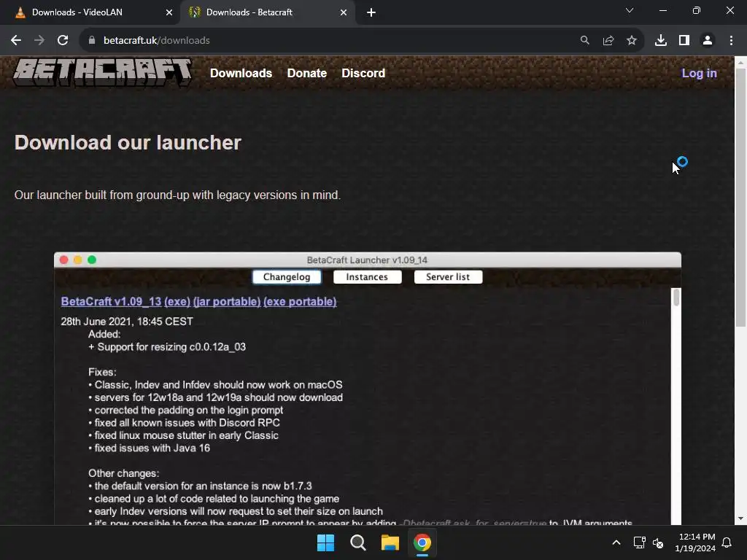Image resolution: width=747 pixels, height=560 pixels.
Task: Reload the Betacraft downloads page
Action: tap(63, 41)
